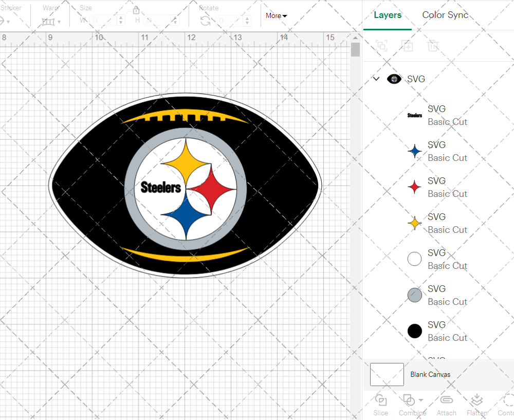The height and width of the screenshot is (420, 514).
Task: Click the Delete trash icon
Action: (433, 46)
